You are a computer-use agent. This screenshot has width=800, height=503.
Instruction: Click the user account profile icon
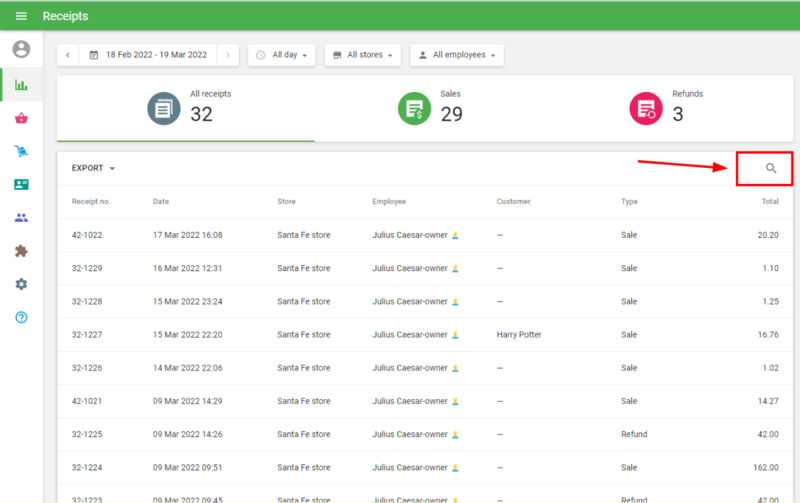coord(21,49)
